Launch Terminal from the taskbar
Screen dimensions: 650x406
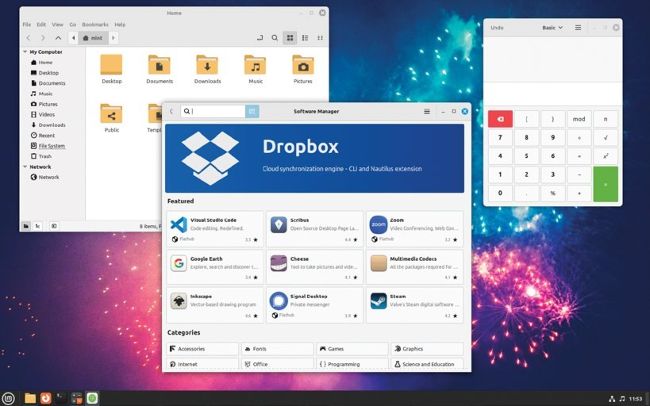[x=61, y=398]
